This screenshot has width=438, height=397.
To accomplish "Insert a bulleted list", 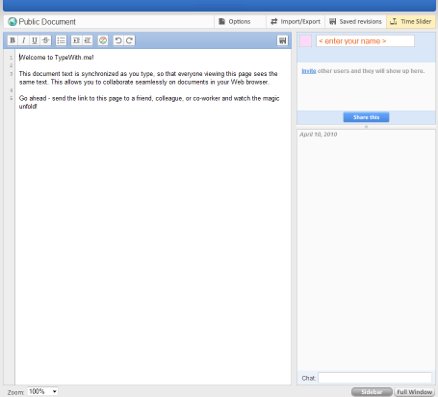I will [x=61, y=40].
